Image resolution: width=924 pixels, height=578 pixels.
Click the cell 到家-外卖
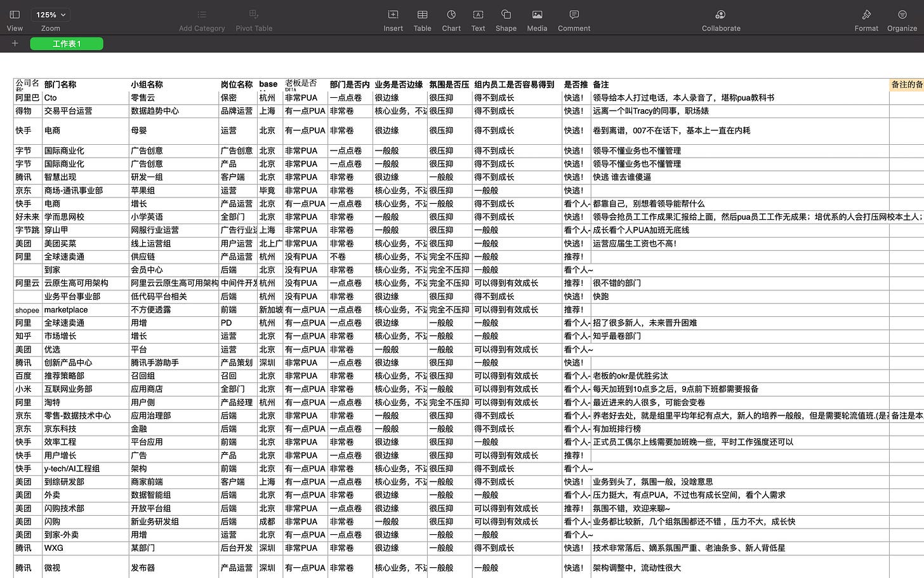(x=86, y=535)
